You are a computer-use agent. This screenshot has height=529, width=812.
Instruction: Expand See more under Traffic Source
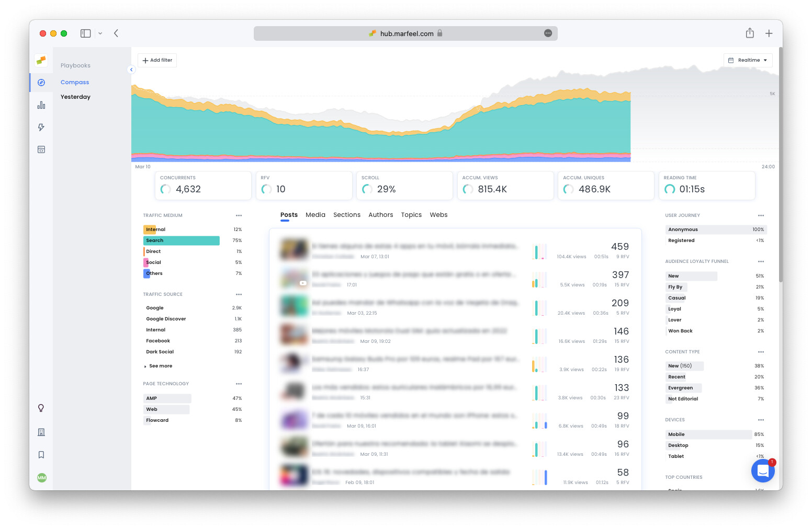click(159, 366)
